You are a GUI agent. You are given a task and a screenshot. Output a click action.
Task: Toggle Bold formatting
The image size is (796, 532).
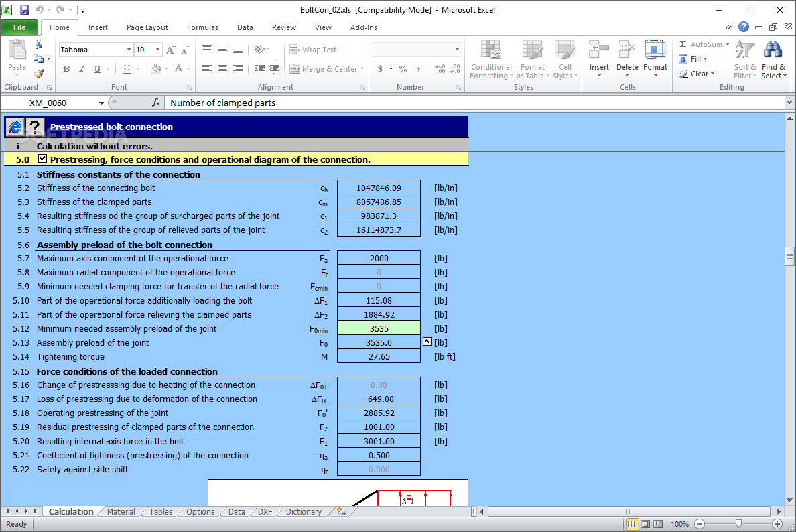click(x=66, y=68)
